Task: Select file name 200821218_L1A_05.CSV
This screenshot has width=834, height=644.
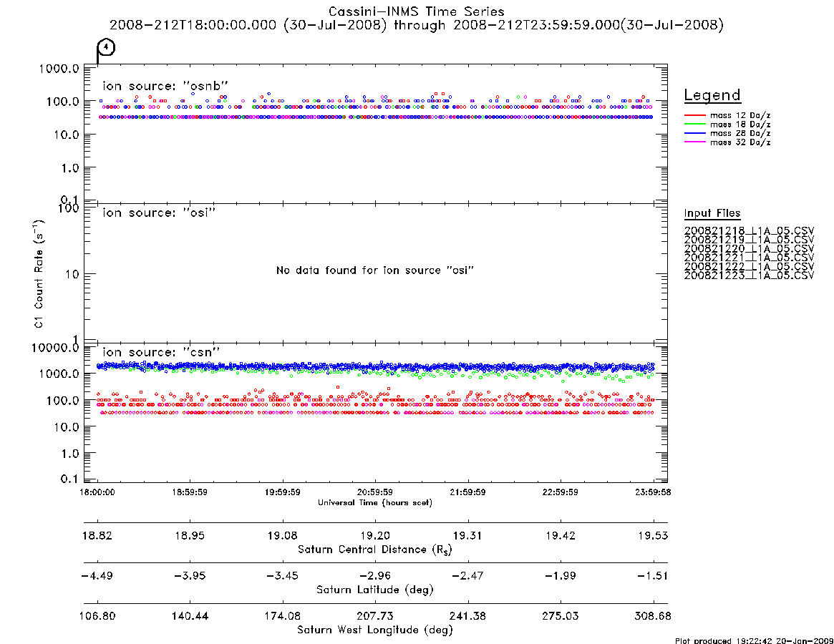Action: [x=749, y=231]
